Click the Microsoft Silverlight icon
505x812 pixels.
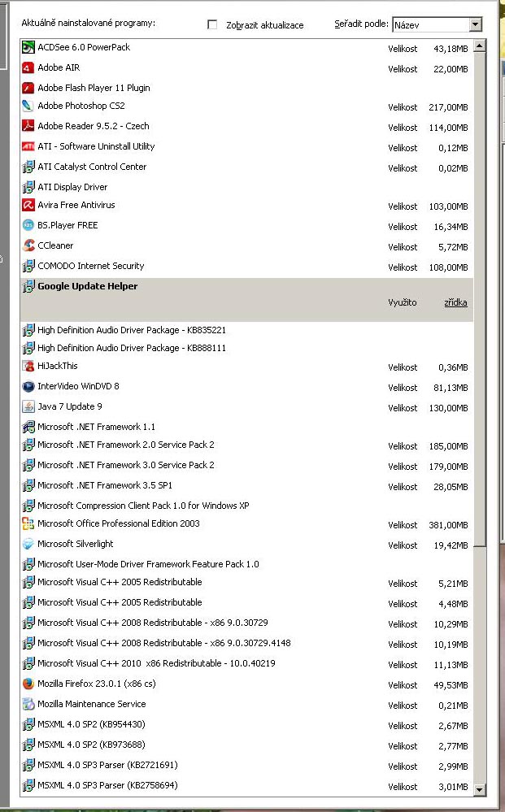coord(28,544)
